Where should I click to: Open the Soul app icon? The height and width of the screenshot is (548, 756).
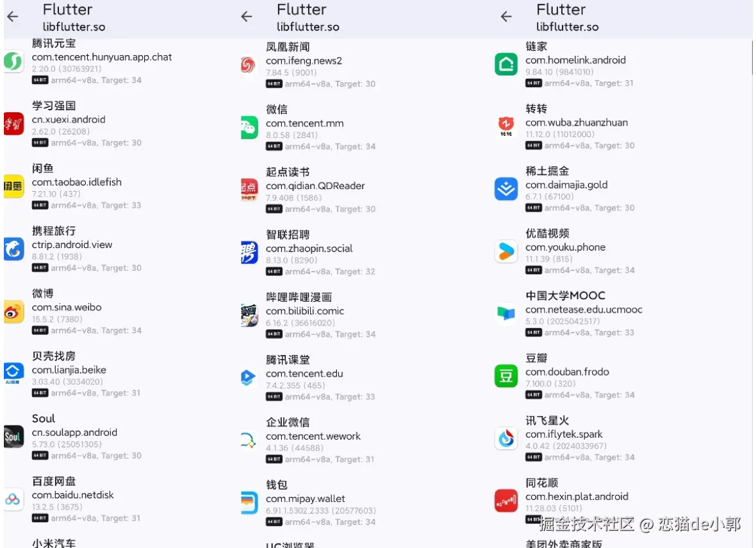pos(13,436)
